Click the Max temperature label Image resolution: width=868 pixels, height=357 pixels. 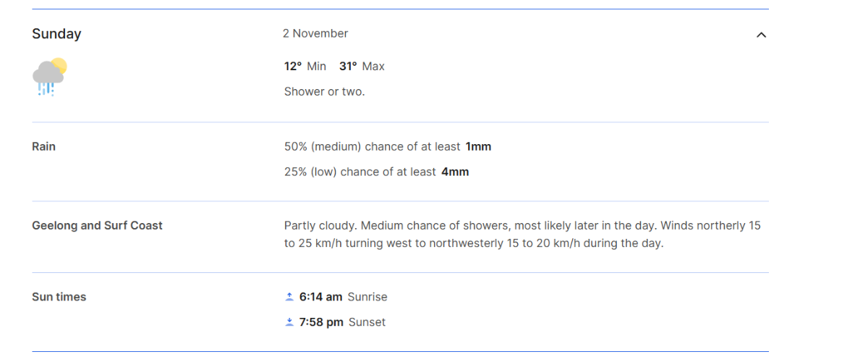tap(373, 66)
